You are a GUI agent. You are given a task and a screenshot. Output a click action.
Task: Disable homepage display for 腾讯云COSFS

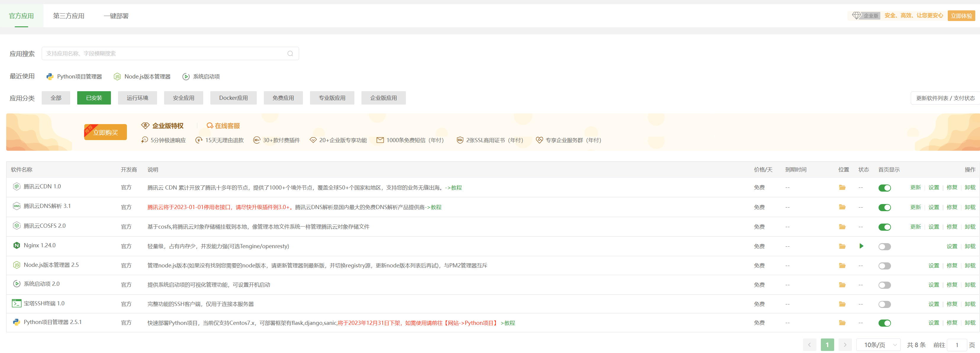[884, 227]
